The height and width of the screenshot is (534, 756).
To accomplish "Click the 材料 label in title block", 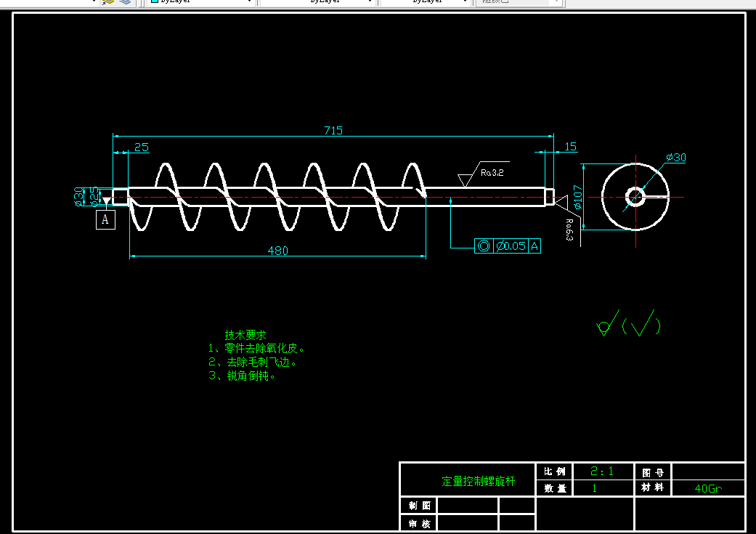I will coord(652,488).
